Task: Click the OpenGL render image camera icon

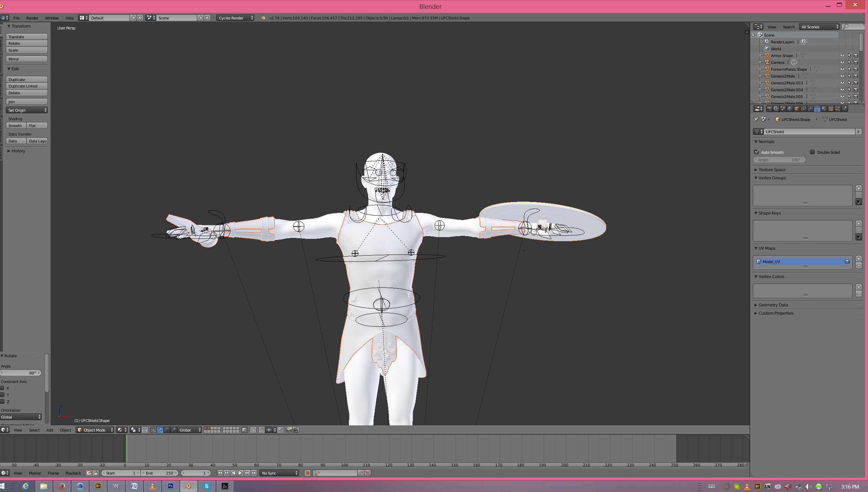Action: click(289, 430)
